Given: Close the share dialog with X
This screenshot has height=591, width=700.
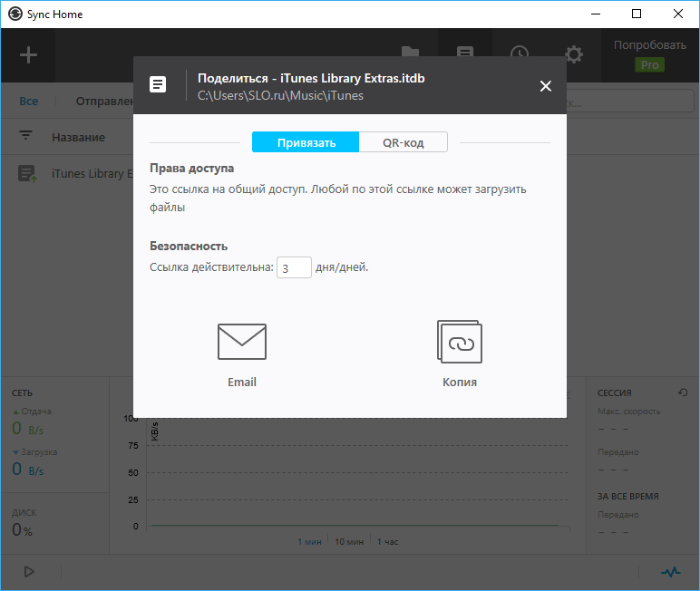Looking at the screenshot, I should point(546,86).
